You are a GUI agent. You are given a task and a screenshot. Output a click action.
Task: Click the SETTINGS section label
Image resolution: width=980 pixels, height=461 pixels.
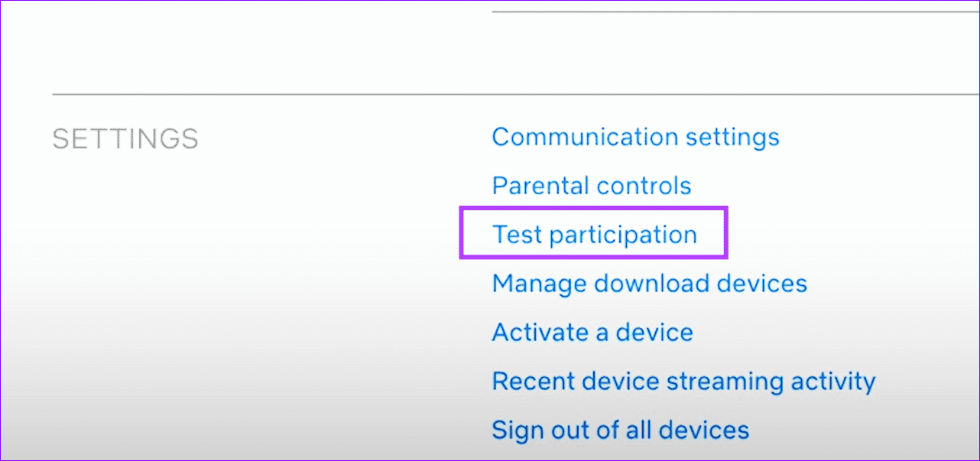(x=125, y=139)
